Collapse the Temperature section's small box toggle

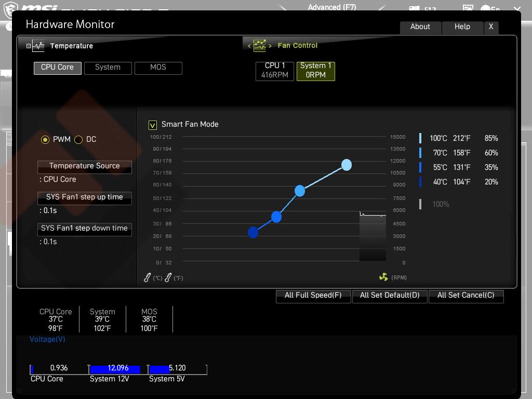point(29,46)
